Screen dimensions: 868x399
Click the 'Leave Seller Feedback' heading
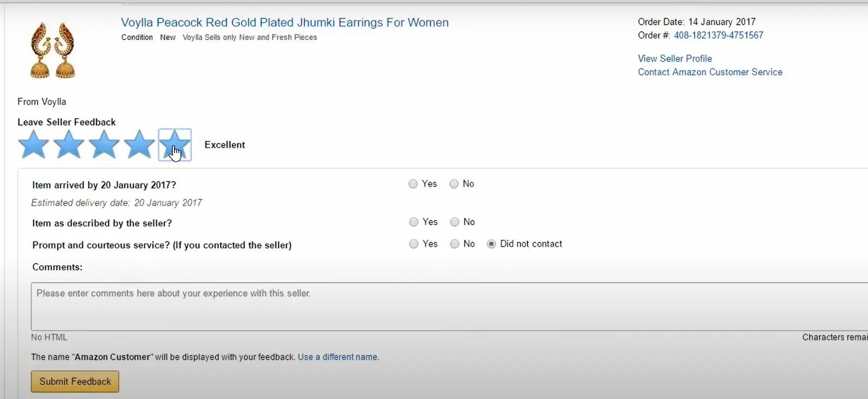coord(67,122)
